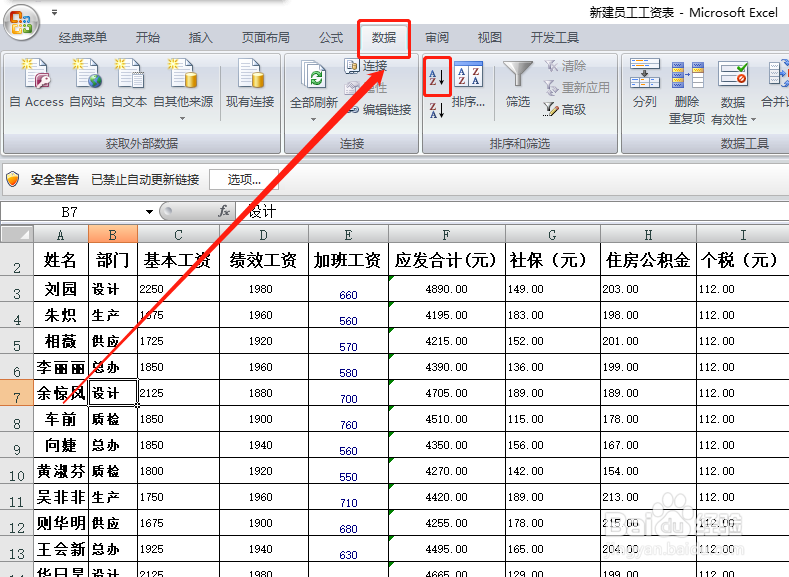
Task: Click the 4890.00 total cell
Action: pyautogui.click(x=446, y=289)
